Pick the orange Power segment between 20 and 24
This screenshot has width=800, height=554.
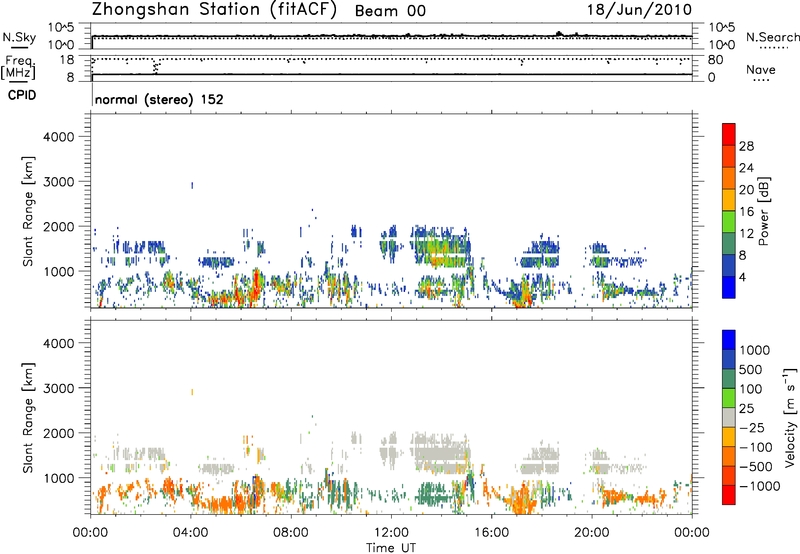pyautogui.click(x=729, y=178)
